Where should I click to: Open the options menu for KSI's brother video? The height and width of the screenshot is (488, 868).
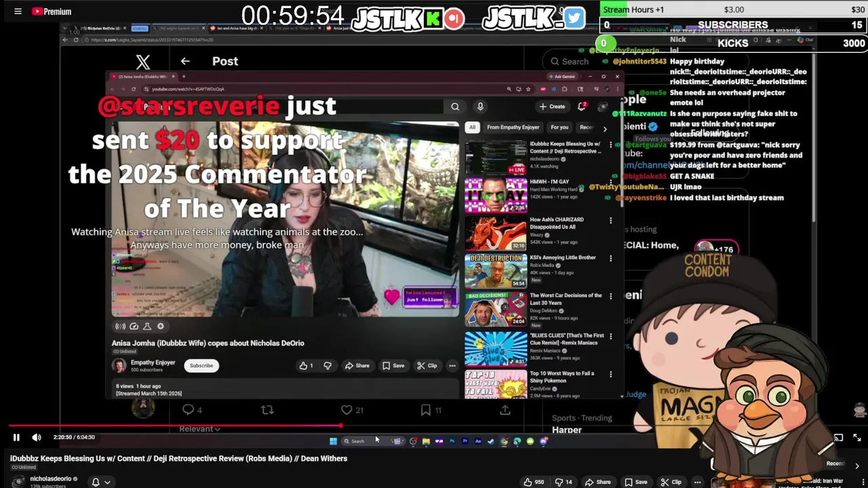pos(610,258)
